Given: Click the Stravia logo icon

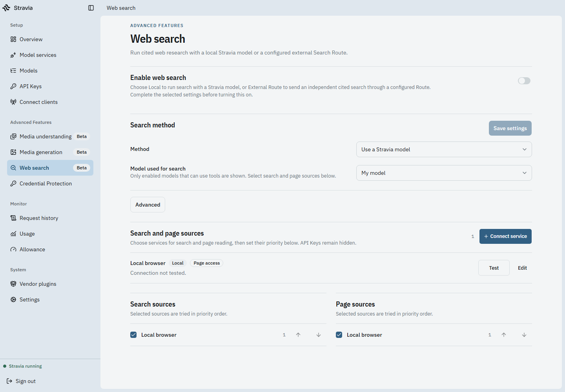Looking at the screenshot, I should pyautogui.click(x=6, y=8).
